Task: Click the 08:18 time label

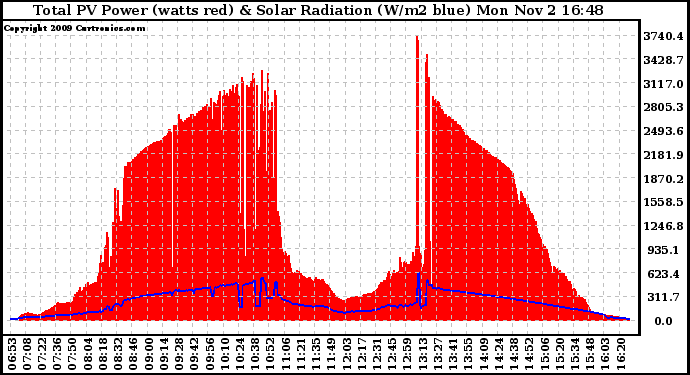Action: 103,354
